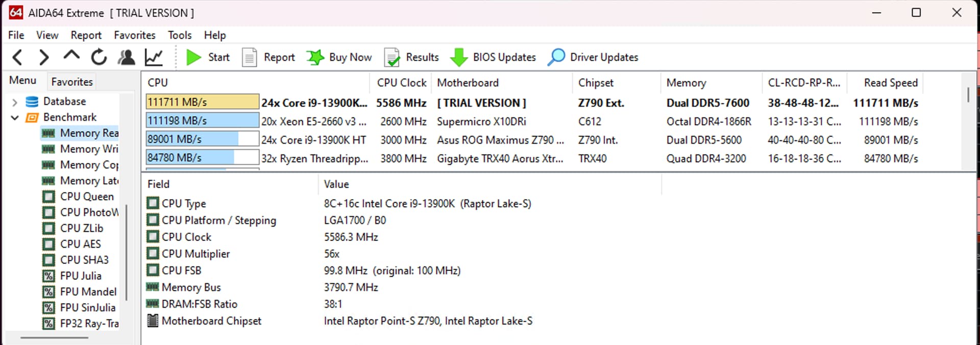Viewport: 980px width, 345px height.
Task: Select the 111711 MB/s result bar
Action: (x=202, y=102)
